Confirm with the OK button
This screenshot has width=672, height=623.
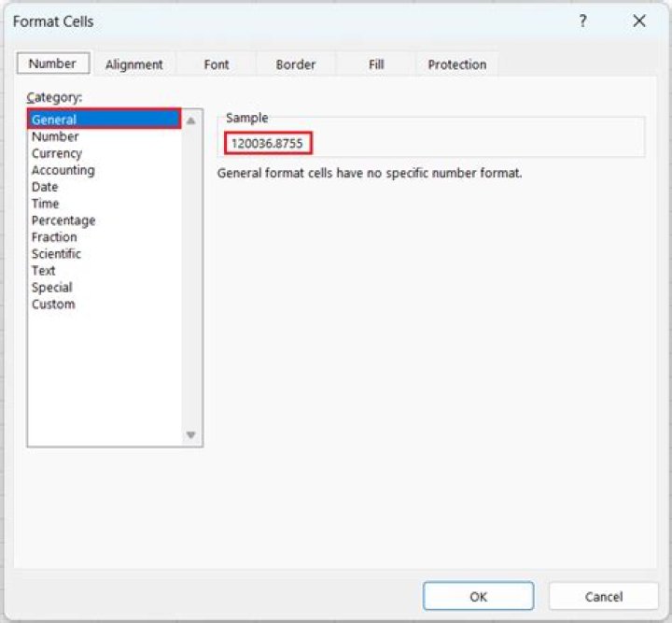pos(478,596)
